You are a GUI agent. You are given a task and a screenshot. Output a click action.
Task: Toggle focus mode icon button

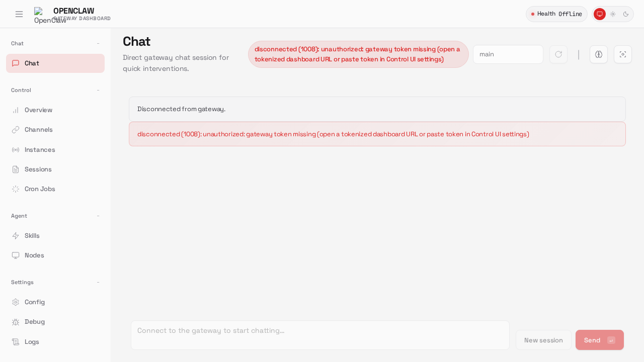point(623,54)
